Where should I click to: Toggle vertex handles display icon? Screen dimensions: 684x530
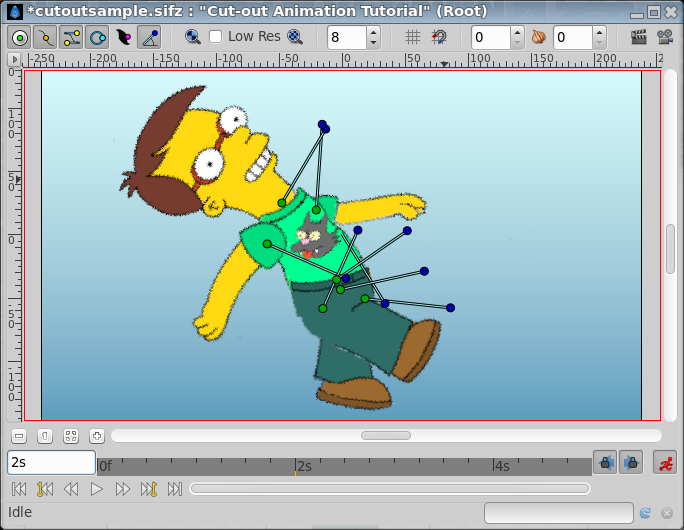pyautogui.click(x=45, y=38)
